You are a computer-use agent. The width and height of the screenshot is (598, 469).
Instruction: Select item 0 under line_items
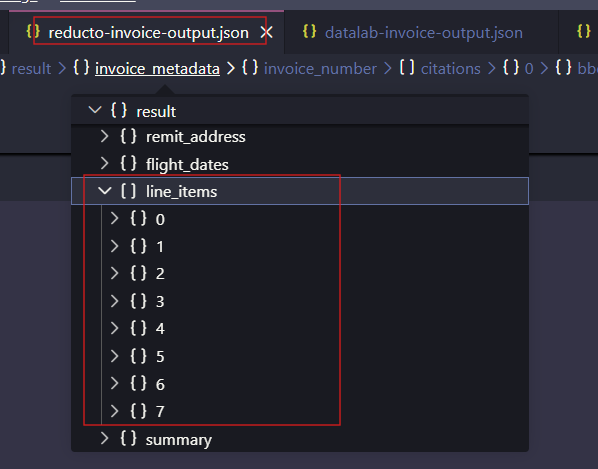[x=160, y=220]
